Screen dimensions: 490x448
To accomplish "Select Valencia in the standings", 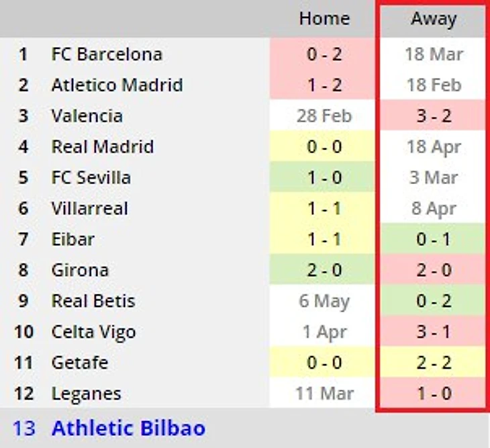I will [87, 116].
